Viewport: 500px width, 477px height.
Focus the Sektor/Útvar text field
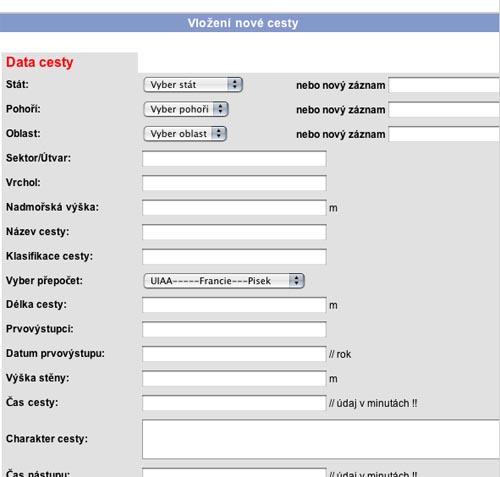pyautogui.click(x=234, y=158)
